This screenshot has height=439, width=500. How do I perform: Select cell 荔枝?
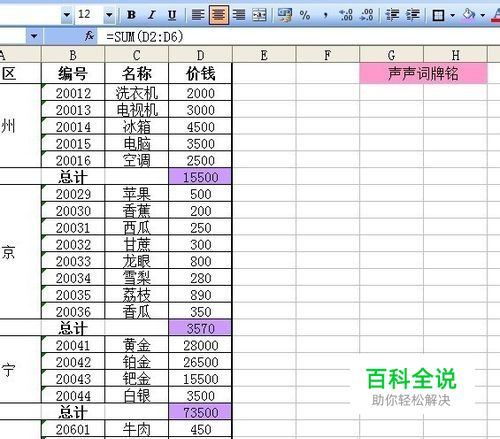[x=137, y=295]
